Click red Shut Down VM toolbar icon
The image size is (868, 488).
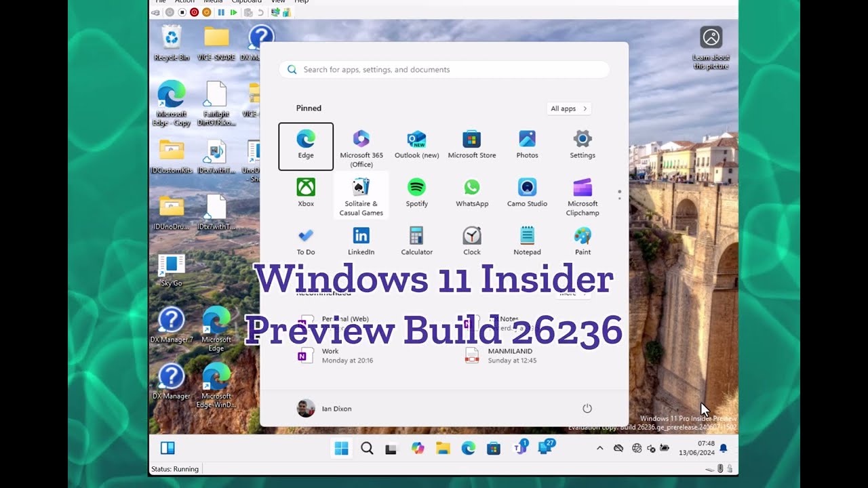tap(194, 12)
